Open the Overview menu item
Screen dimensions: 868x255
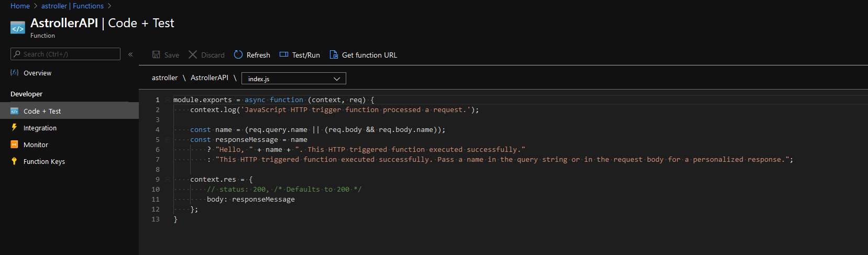[37, 73]
